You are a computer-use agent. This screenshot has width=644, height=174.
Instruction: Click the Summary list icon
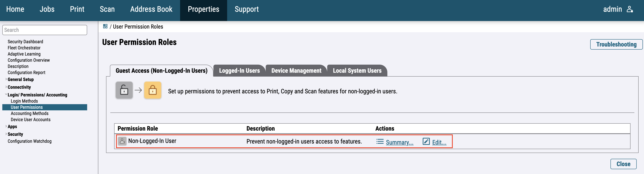coord(380,142)
